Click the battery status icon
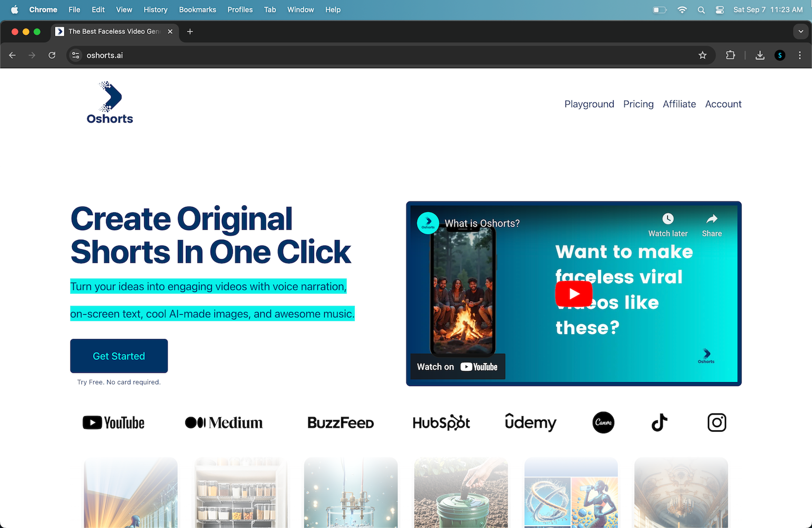The image size is (812, 528). 660,10
